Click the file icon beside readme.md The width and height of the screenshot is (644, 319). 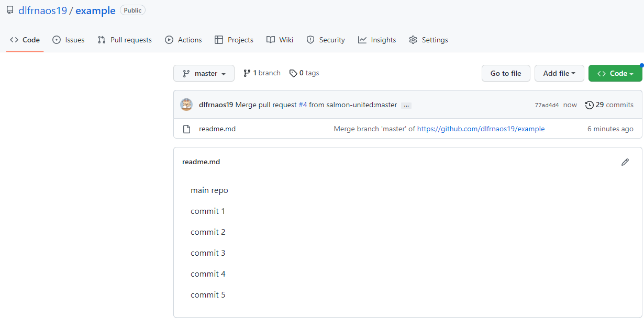coord(186,129)
